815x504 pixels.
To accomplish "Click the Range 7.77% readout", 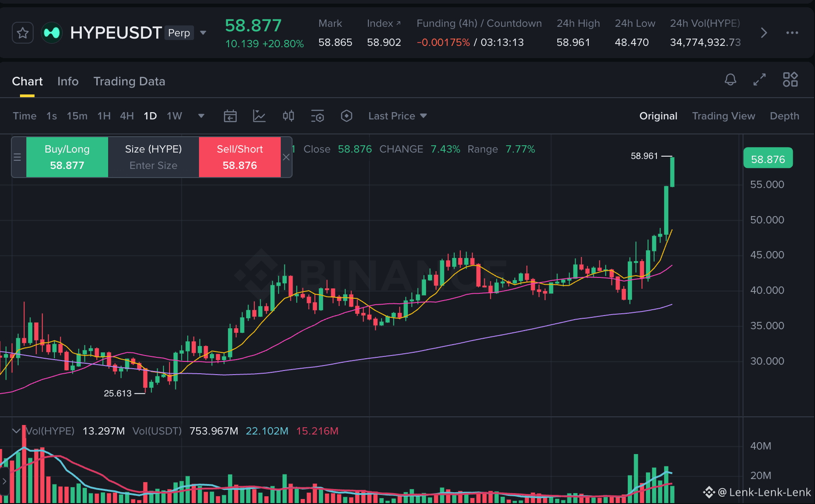I will click(502, 149).
